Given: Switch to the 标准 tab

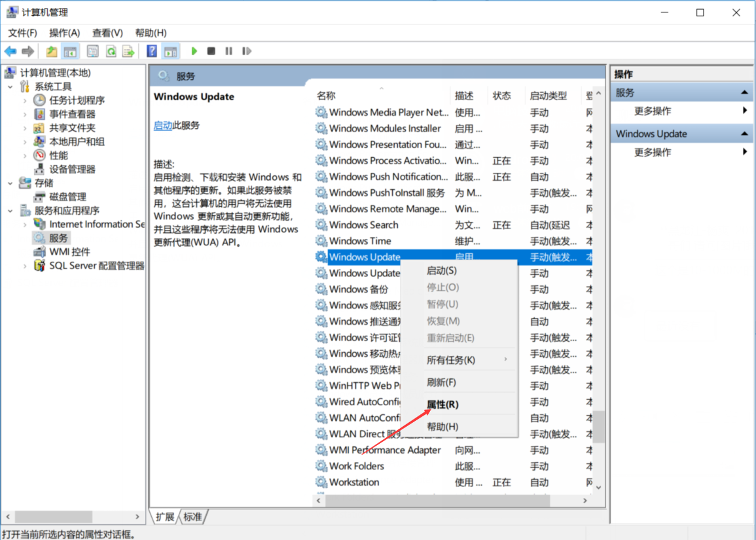Looking at the screenshot, I should pos(193,517).
